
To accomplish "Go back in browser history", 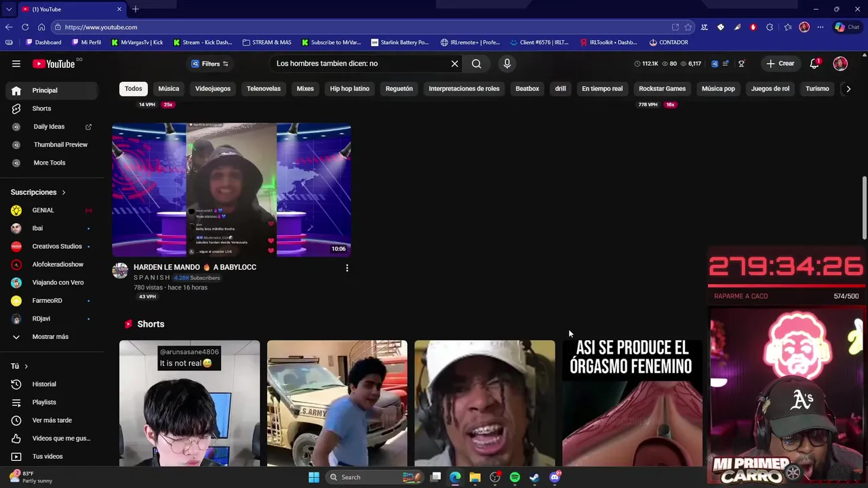I will coord(9,27).
